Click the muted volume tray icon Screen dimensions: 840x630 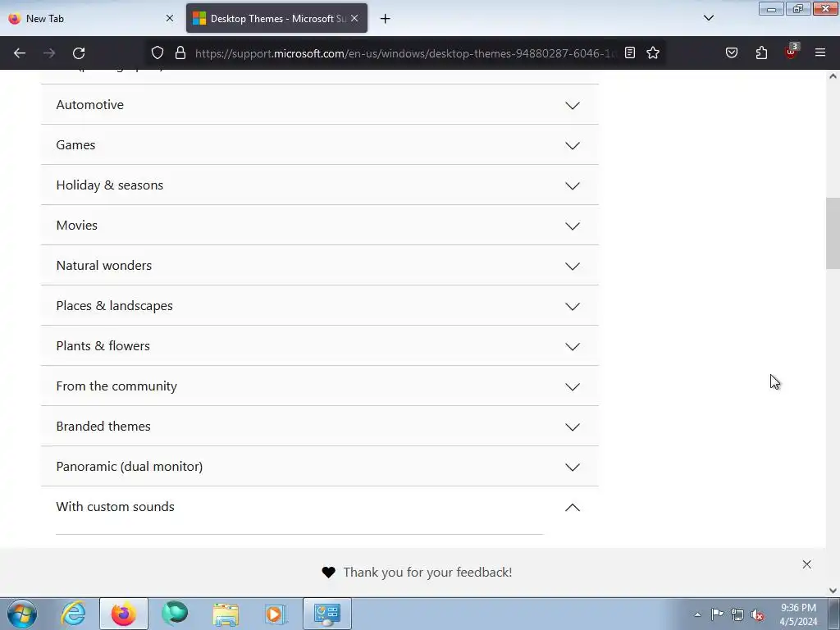coord(757,614)
